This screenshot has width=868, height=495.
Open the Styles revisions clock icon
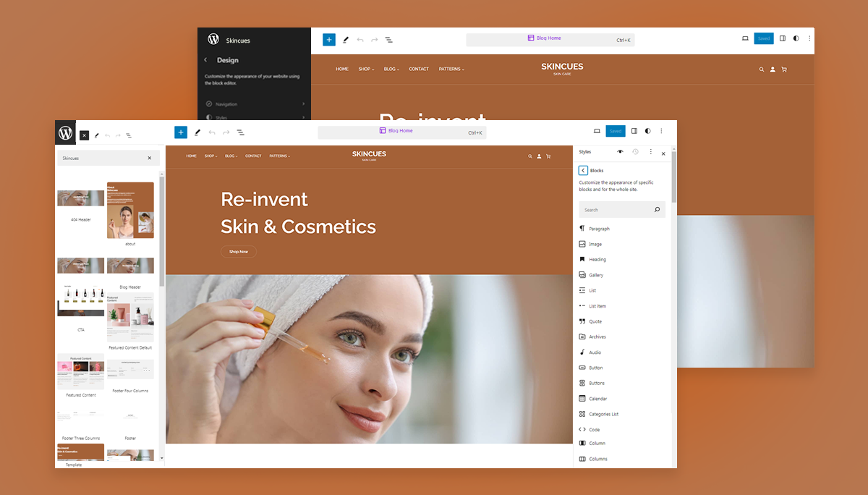coord(635,152)
